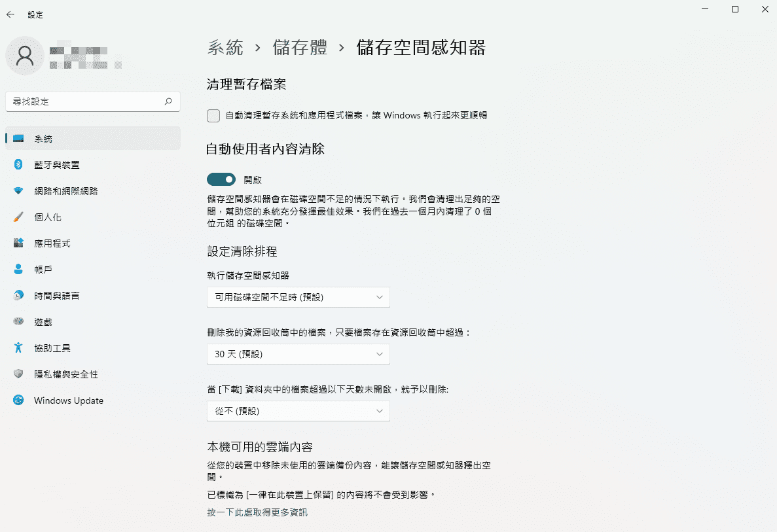Open the 執行儲存空間感知器 schedule dropdown
This screenshot has width=777, height=532.
(x=298, y=297)
